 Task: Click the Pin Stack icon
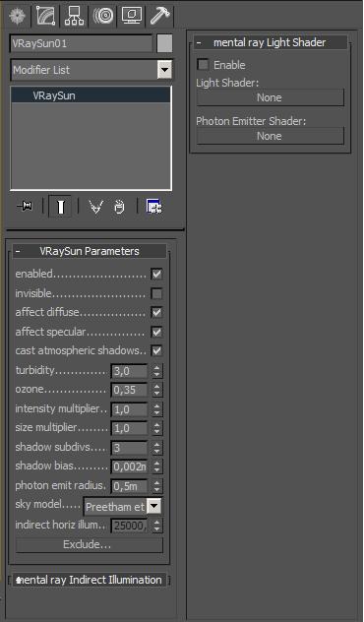pos(26,207)
